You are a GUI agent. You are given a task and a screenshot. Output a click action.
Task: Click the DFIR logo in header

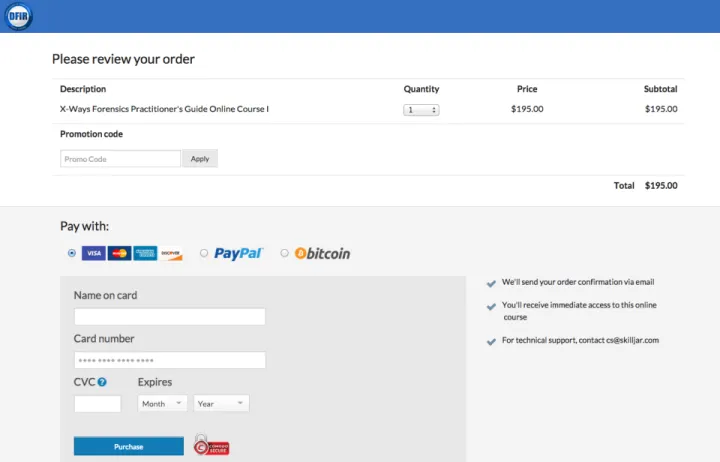tap(18, 16)
